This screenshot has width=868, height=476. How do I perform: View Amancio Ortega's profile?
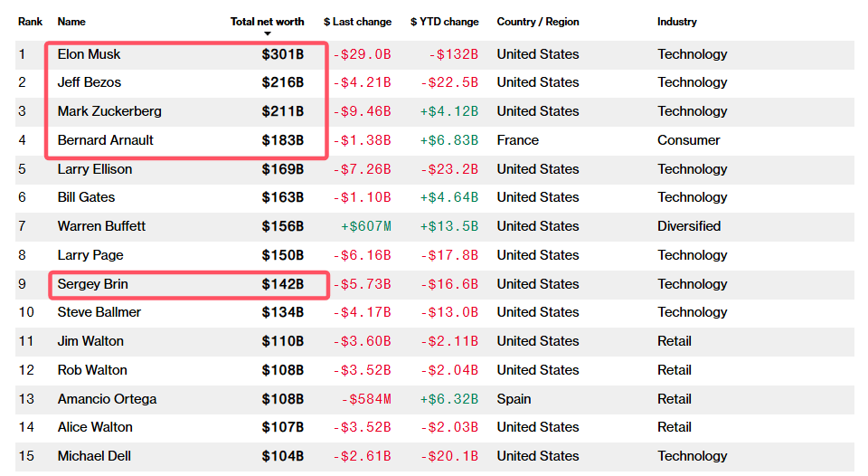click(107, 399)
